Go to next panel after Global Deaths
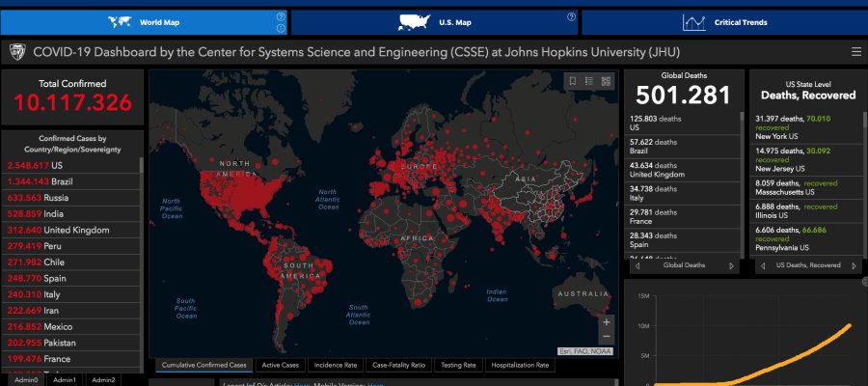Viewport: 868px width, 386px height. click(731, 265)
